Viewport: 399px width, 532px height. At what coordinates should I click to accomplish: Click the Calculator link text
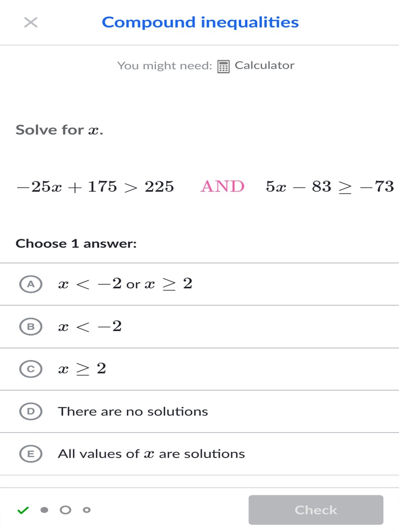tap(264, 65)
